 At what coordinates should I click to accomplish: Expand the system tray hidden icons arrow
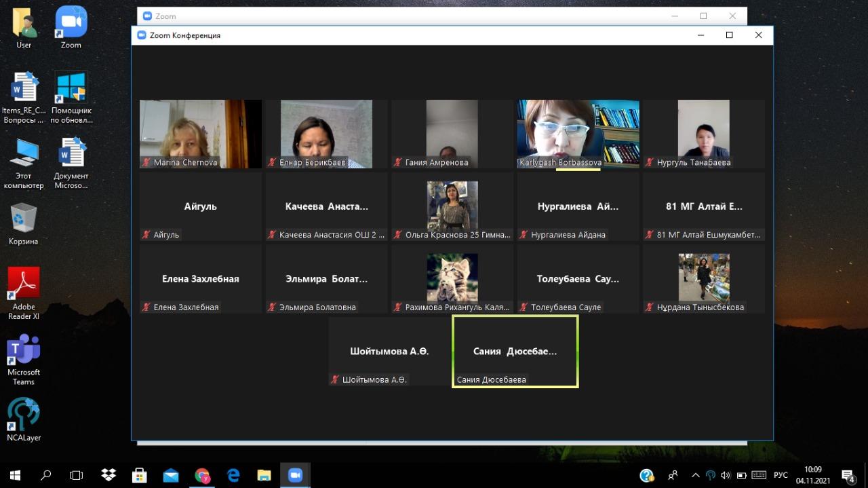[695, 475]
